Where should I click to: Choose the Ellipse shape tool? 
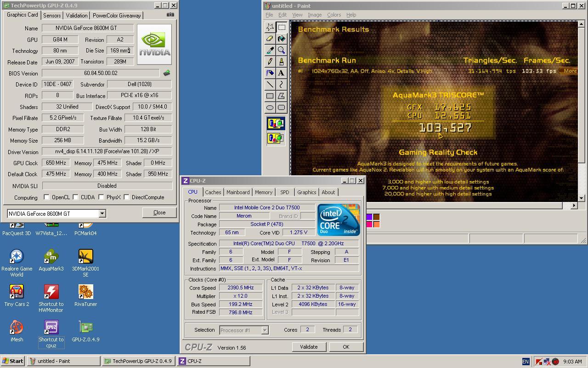coord(270,108)
